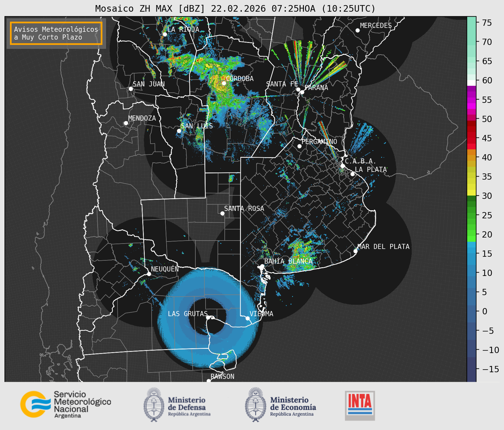Open Avisos Meteorológicos a Muy Corto Plazo
This screenshot has width=504, height=430.
click(x=56, y=33)
